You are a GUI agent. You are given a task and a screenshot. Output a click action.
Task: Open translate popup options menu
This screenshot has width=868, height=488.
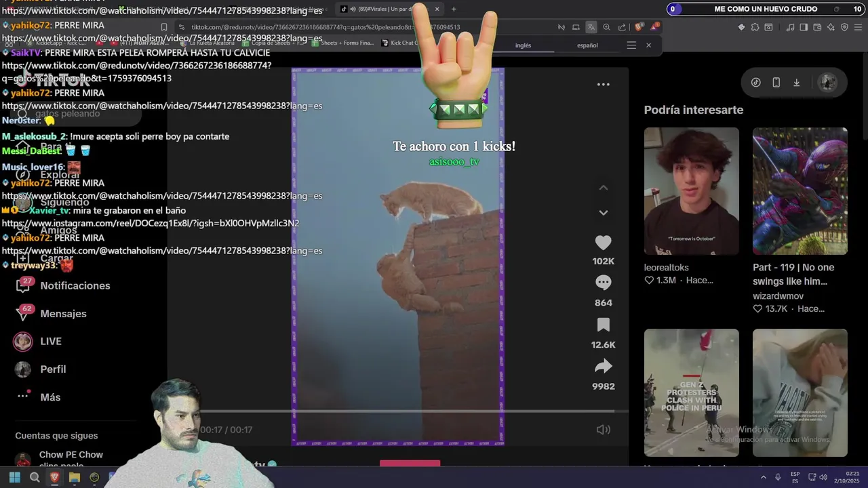631,45
